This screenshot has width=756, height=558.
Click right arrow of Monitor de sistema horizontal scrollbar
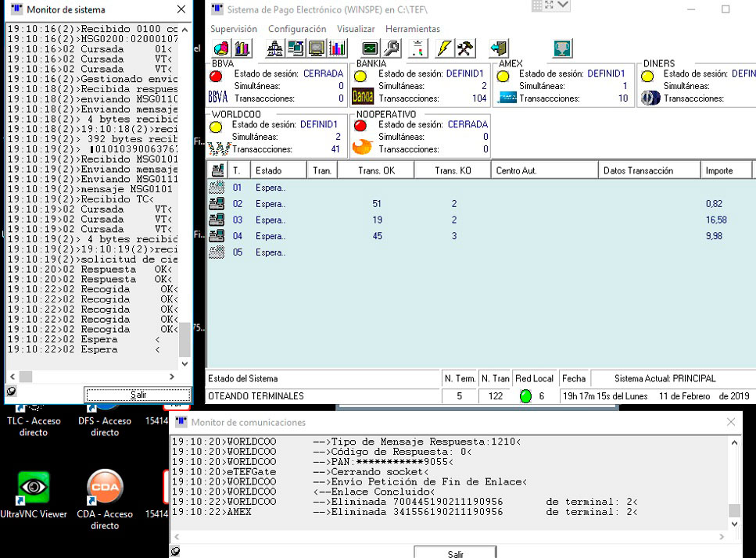[x=172, y=377]
